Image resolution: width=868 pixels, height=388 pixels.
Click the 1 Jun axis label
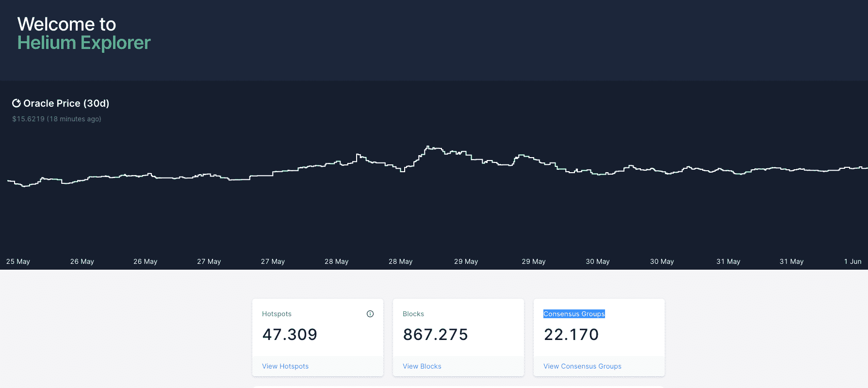click(x=852, y=261)
